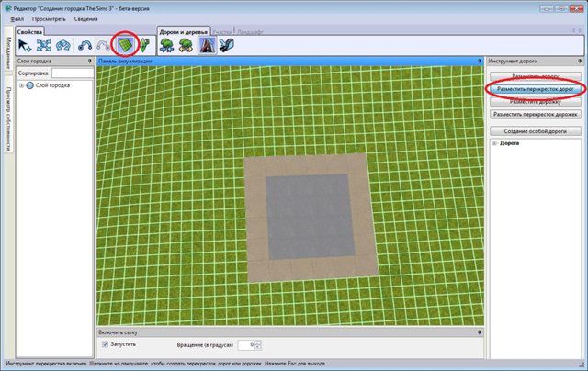Select the road tool icon
Screen dimensions: 588x371
point(208,45)
